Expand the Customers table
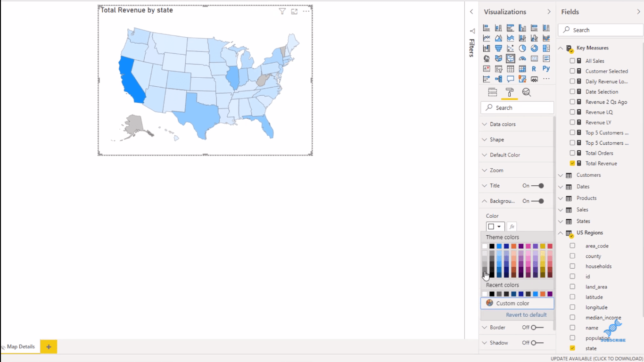The image size is (644, 362). pyautogui.click(x=561, y=175)
